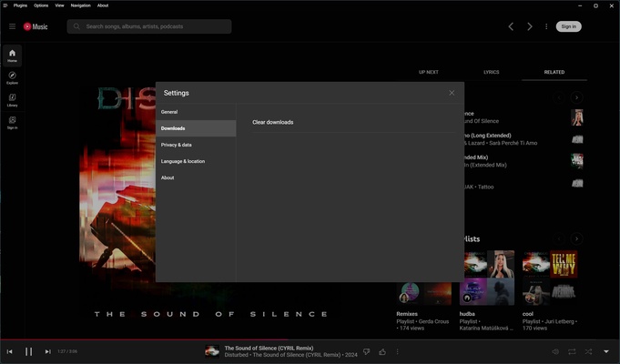Open Sound Of Silence related song thumbnail
This screenshot has height=364, width=620.
(577, 117)
